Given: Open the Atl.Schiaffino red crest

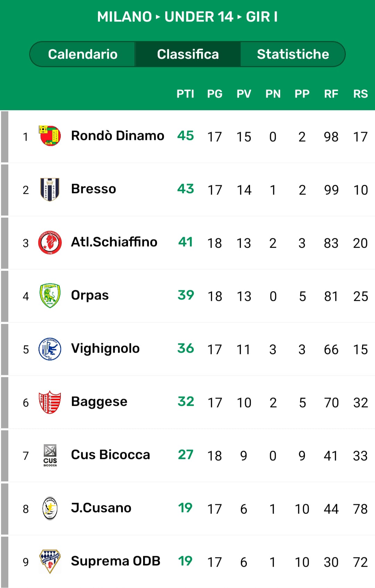Looking at the screenshot, I should [50, 243].
